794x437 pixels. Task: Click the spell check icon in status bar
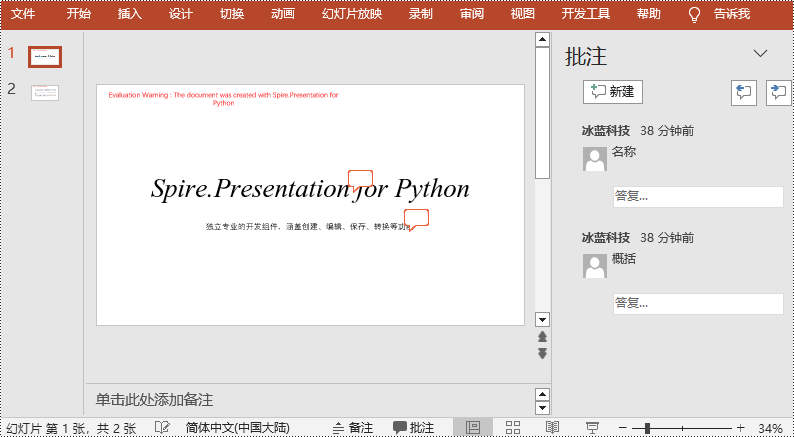pyautogui.click(x=162, y=427)
